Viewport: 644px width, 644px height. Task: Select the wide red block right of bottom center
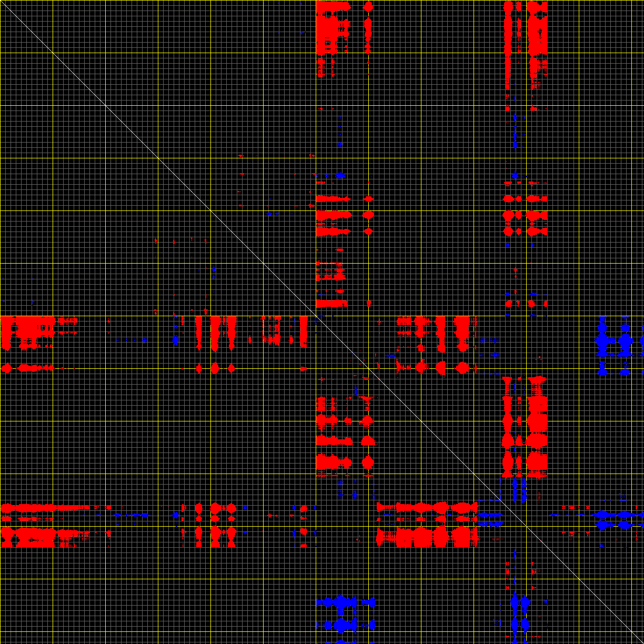(426, 537)
